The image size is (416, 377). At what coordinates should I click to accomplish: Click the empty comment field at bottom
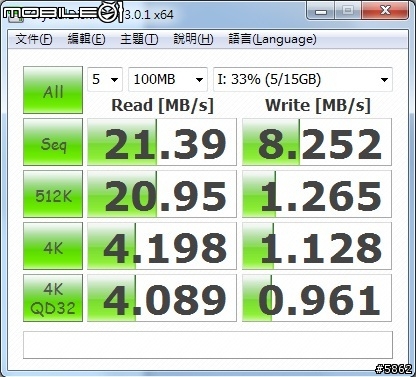[x=208, y=345]
